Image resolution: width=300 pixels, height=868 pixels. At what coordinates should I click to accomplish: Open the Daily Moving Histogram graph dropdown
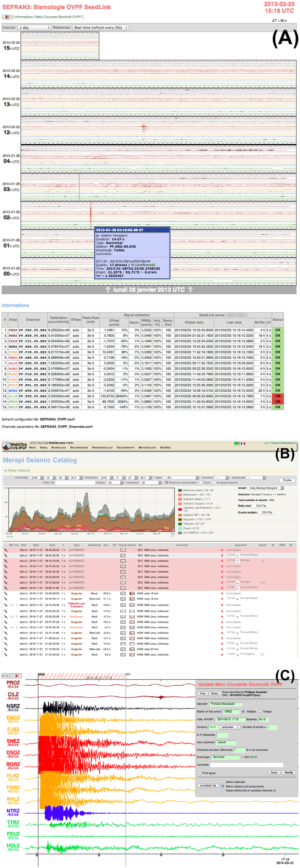pyautogui.click(x=266, y=488)
